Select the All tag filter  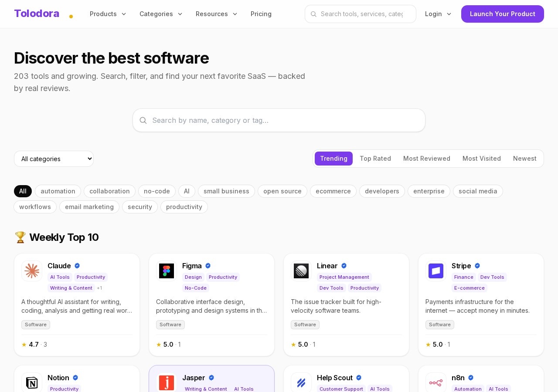click(x=23, y=191)
